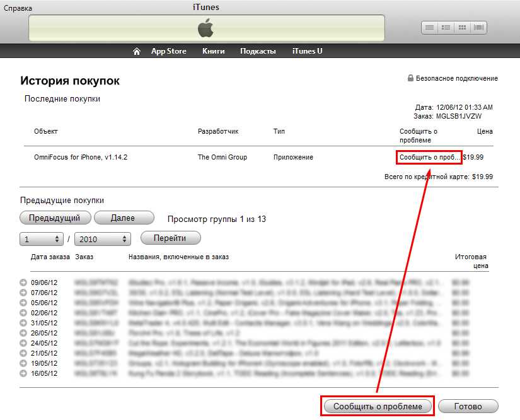The image size is (520, 420).
Task: Click the $19.99 price in OmniFocus row
Action: point(473,157)
